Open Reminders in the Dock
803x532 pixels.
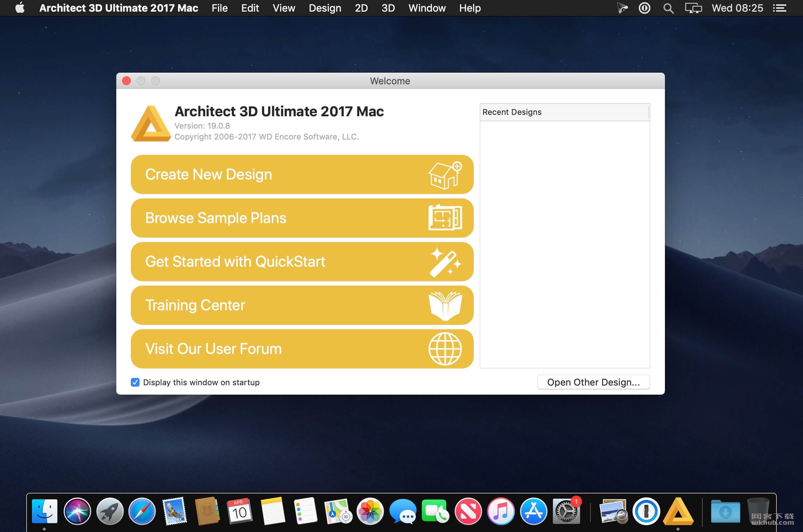(x=305, y=511)
